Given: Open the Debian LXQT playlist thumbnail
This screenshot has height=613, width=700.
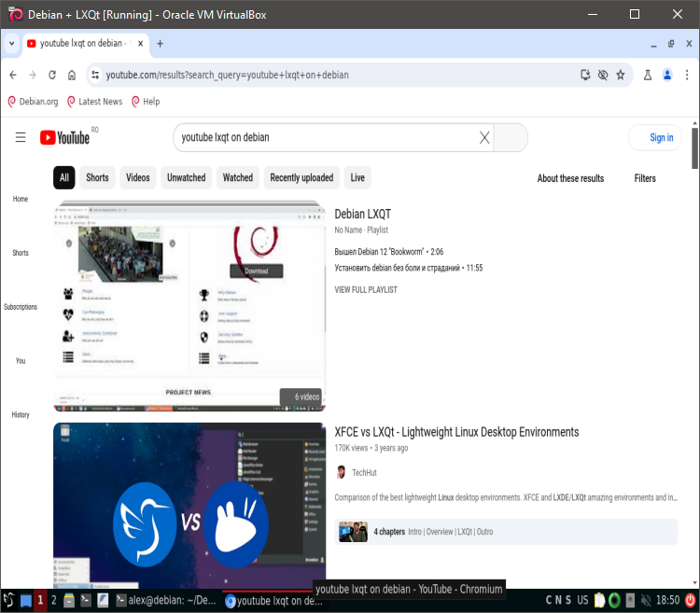Looking at the screenshot, I should click(x=189, y=306).
